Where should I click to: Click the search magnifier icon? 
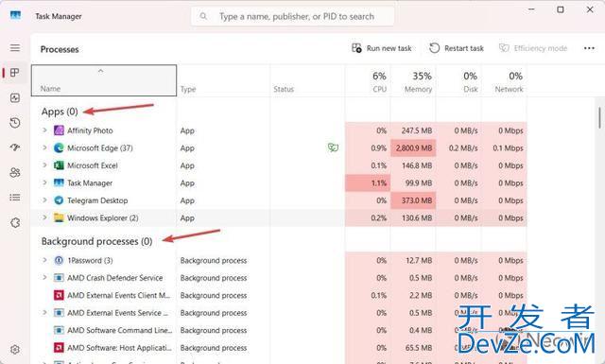point(203,16)
